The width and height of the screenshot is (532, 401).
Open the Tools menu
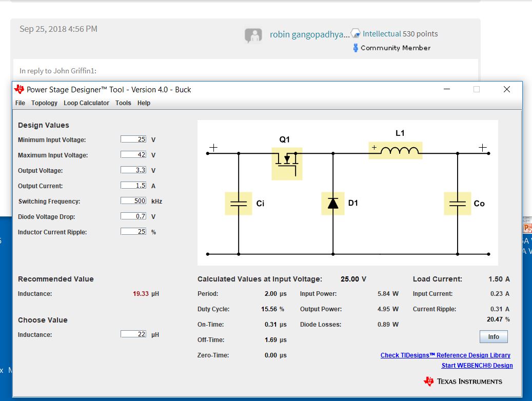pos(123,103)
